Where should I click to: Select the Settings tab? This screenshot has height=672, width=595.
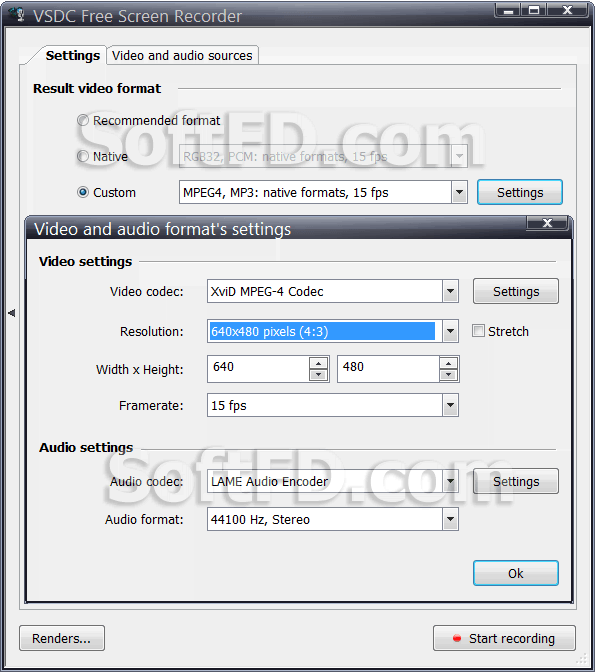point(72,55)
